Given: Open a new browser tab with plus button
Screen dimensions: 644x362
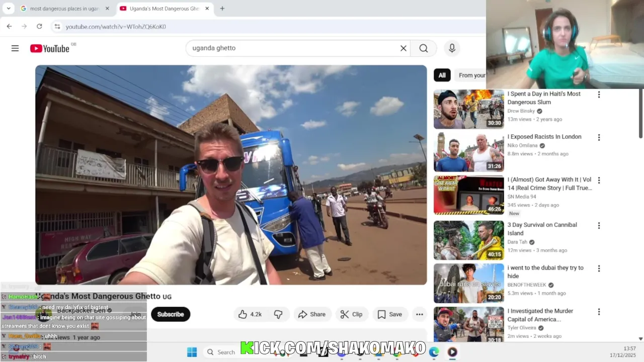Looking at the screenshot, I should pos(222,9).
